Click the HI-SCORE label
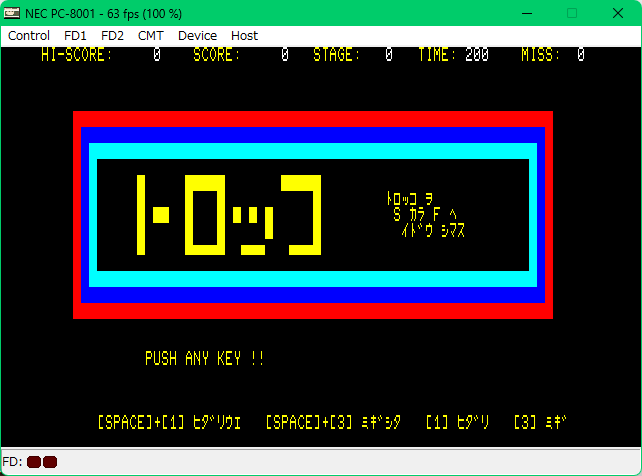The image size is (642, 476). click(76, 54)
